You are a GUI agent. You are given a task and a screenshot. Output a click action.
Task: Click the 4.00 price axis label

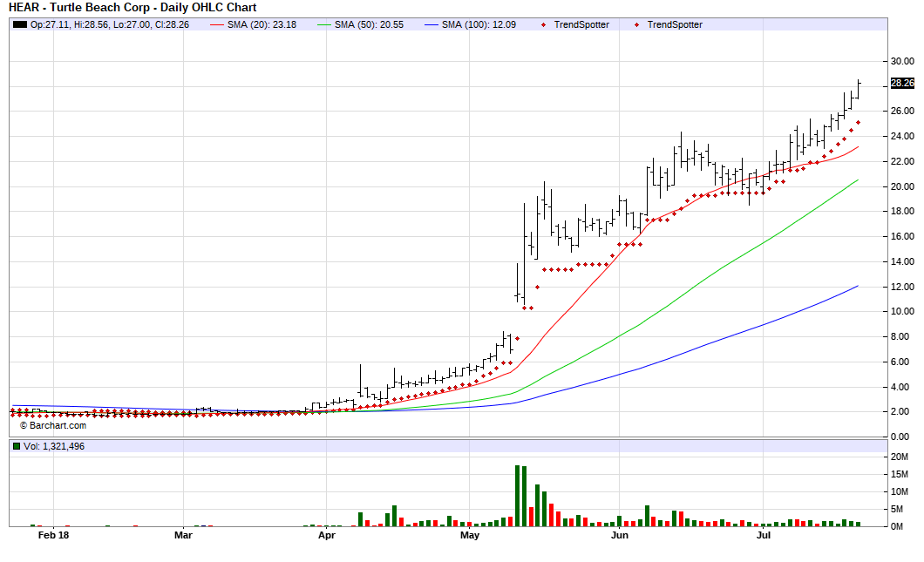[x=900, y=387]
